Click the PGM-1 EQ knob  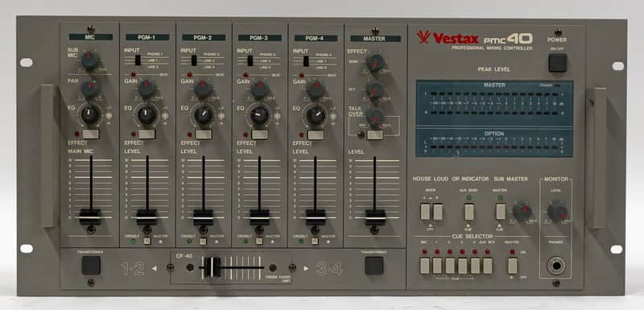point(147,115)
